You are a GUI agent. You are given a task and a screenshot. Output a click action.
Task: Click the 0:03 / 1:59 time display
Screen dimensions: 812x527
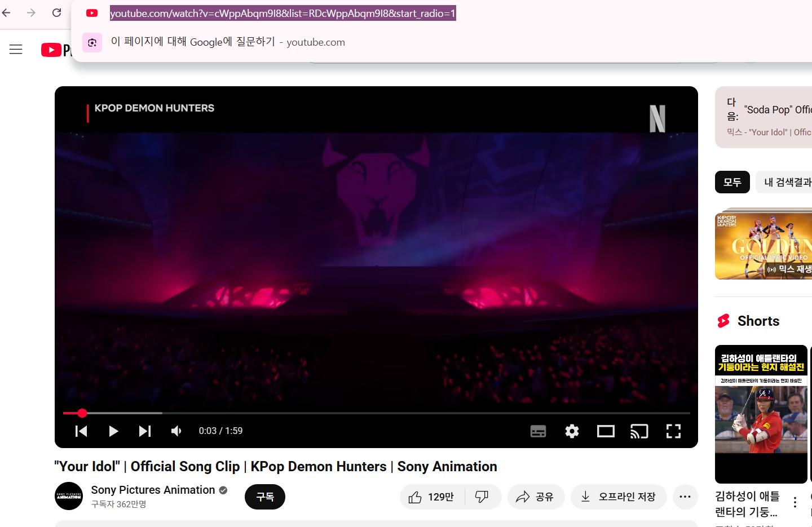tap(220, 431)
